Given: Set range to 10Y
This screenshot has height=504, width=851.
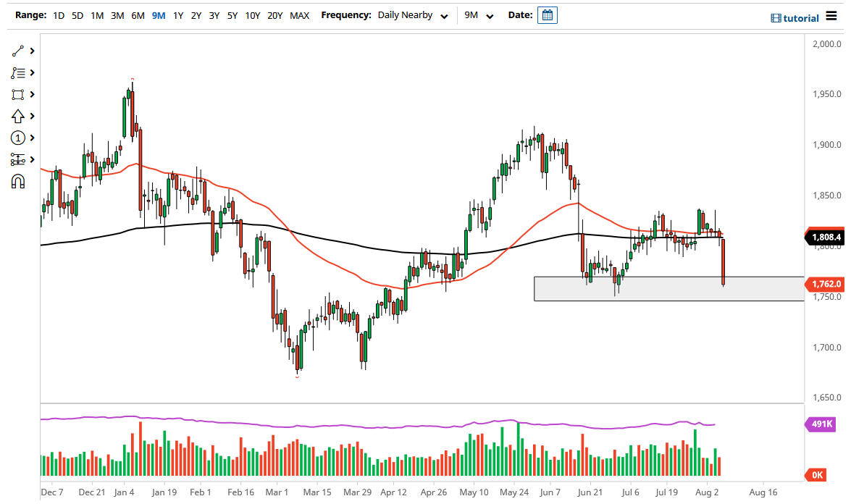Looking at the screenshot, I should pyautogui.click(x=252, y=16).
